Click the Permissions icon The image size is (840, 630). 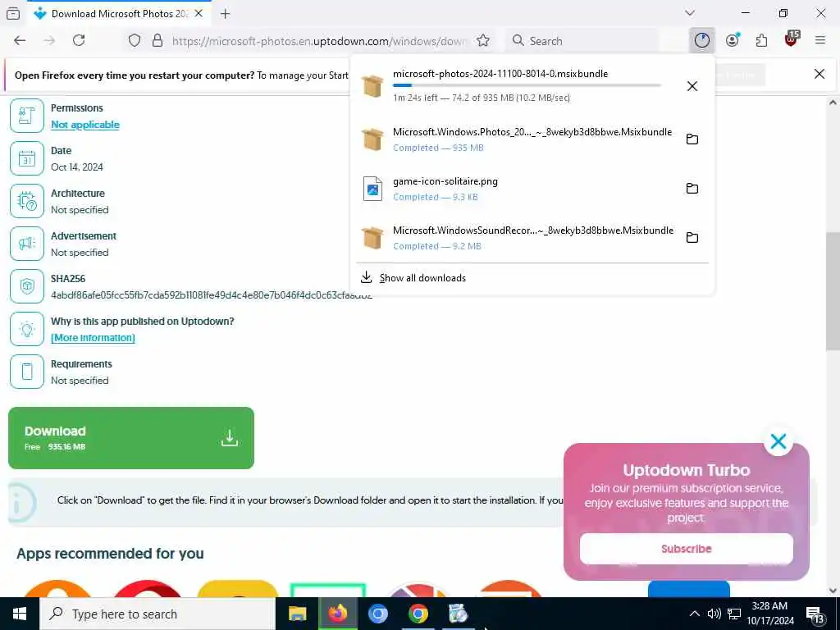coord(27,116)
